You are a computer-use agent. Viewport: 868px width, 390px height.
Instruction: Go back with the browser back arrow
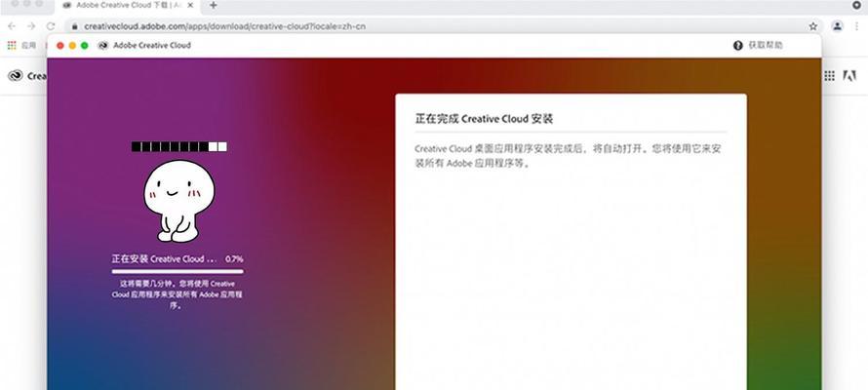pos(12,26)
